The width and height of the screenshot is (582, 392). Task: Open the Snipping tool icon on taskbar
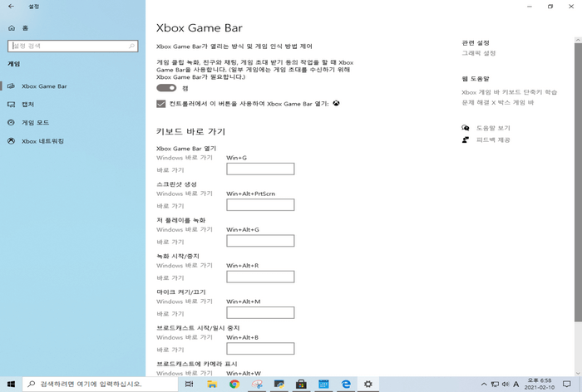[x=257, y=385]
